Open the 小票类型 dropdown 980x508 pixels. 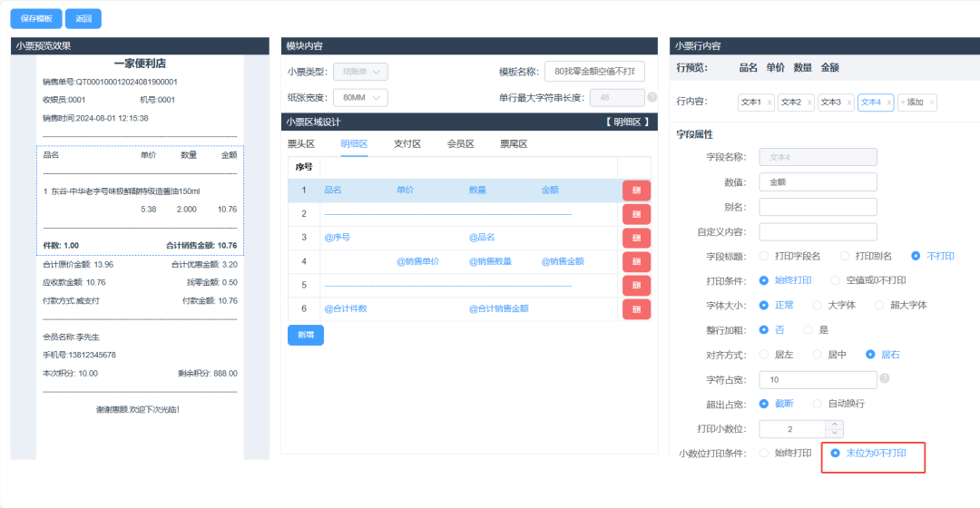click(x=360, y=72)
